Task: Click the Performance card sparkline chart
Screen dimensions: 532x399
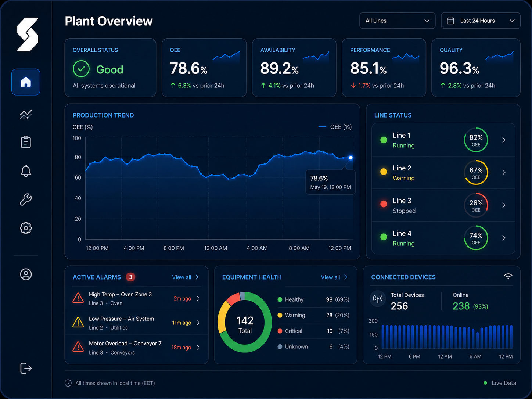Action: pos(406,58)
